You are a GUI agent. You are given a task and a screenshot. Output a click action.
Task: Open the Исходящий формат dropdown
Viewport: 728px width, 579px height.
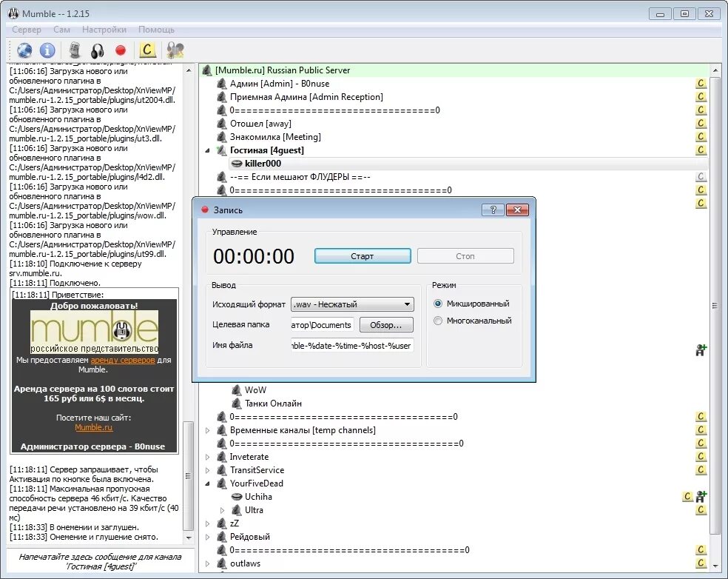click(352, 304)
